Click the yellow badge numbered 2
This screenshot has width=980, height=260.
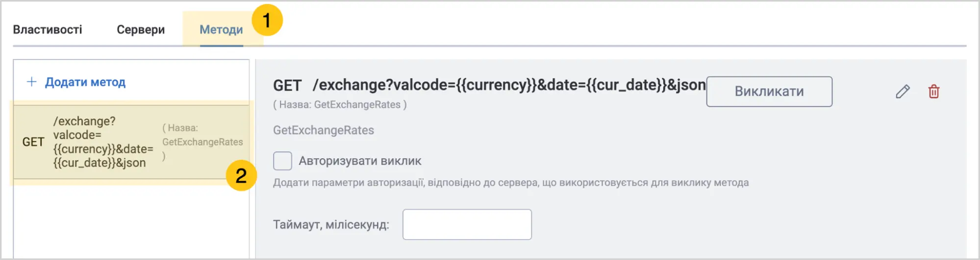(x=241, y=176)
